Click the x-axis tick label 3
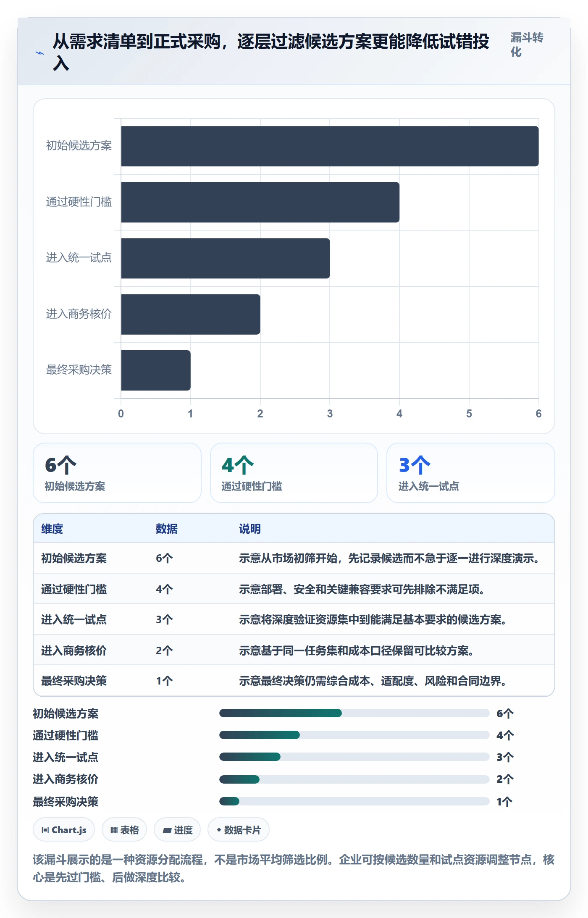The width and height of the screenshot is (588, 918). click(330, 414)
